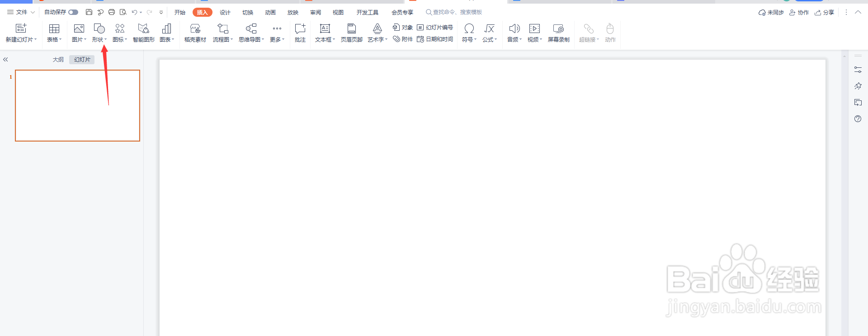Start 屏幕录制 screen recording

[559, 33]
